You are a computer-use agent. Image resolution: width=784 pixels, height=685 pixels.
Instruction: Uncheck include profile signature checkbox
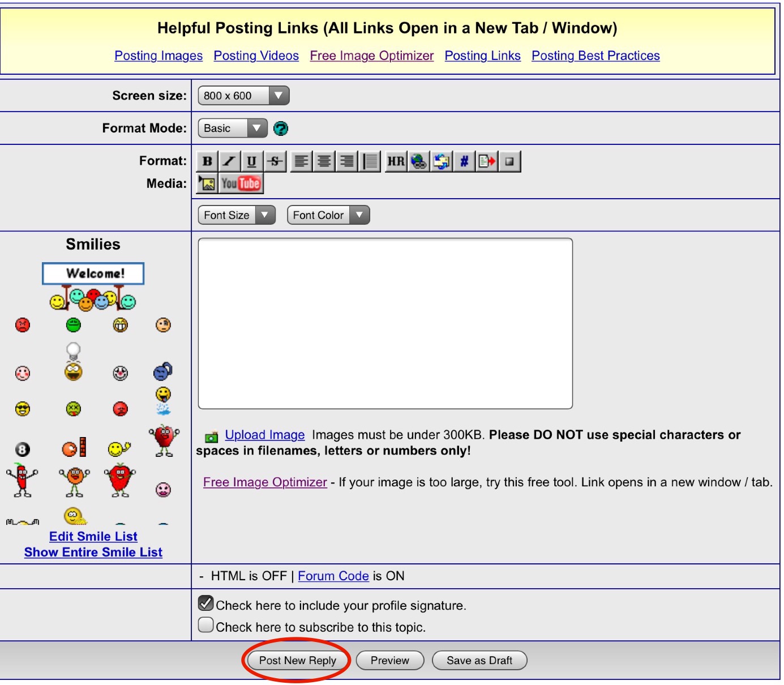click(206, 603)
